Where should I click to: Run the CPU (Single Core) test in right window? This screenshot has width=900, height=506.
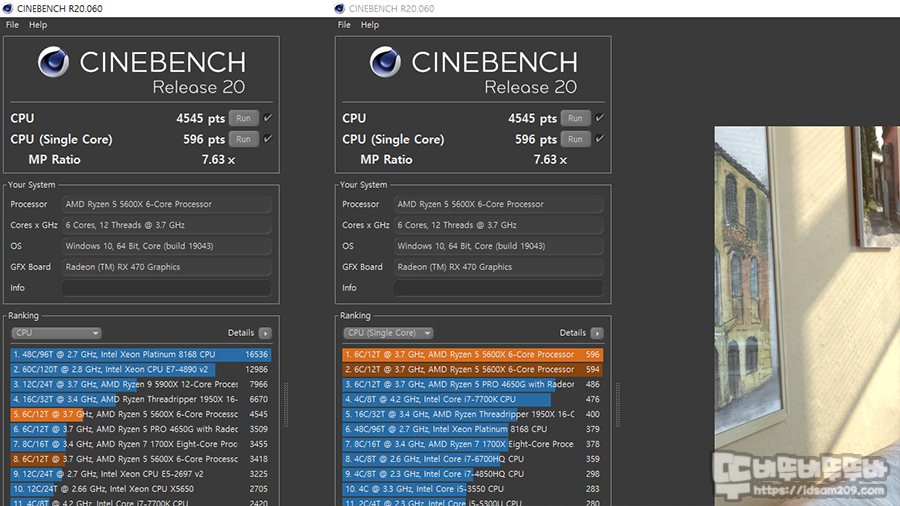pos(575,139)
